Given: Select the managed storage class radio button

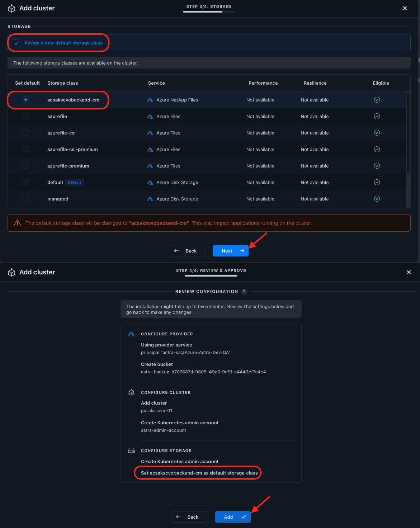Looking at the screenshot, I should pos(26,199).
